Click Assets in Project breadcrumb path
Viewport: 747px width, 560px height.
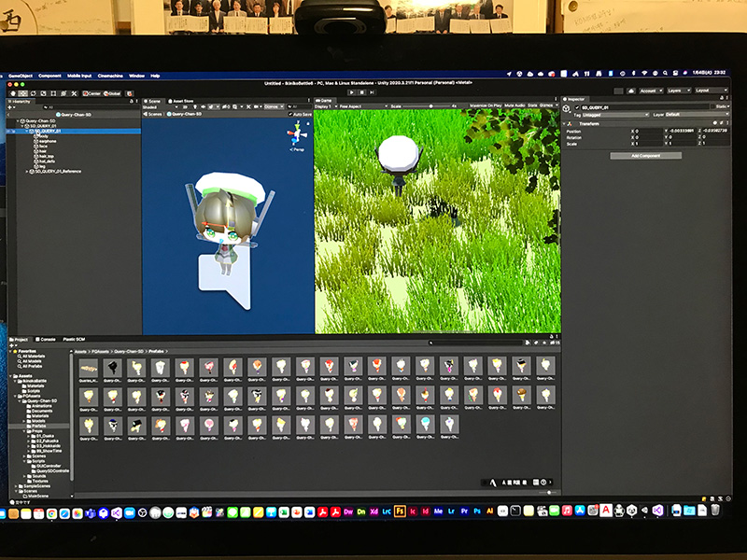point(80,352)
